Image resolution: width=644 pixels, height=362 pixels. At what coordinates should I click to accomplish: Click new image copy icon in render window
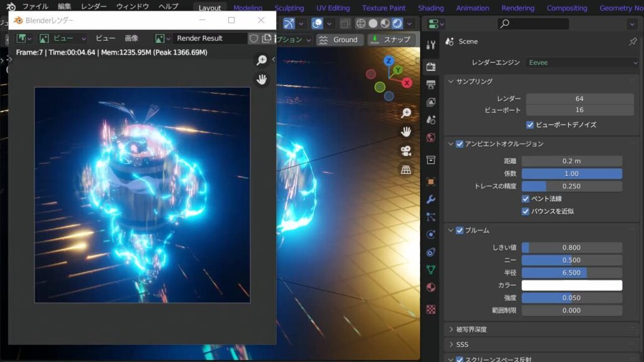point(267,38)
